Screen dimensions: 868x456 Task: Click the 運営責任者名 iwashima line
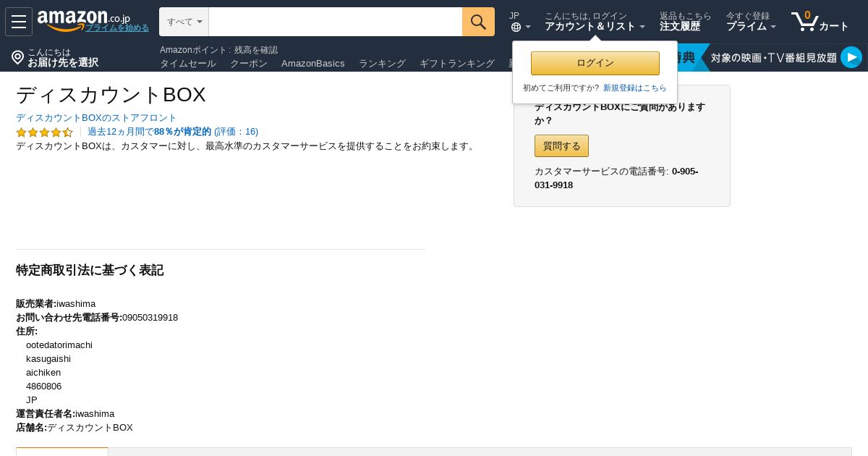65,414
